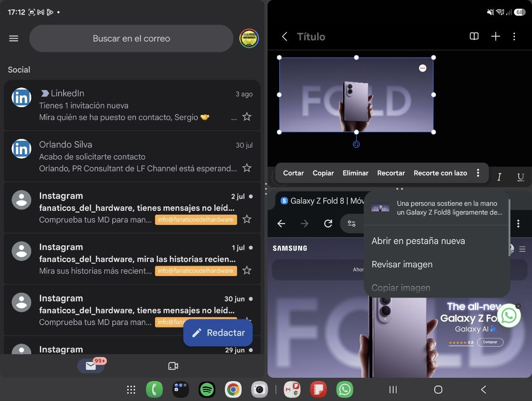Launch Spotify from the taskbar

[207, 390]
